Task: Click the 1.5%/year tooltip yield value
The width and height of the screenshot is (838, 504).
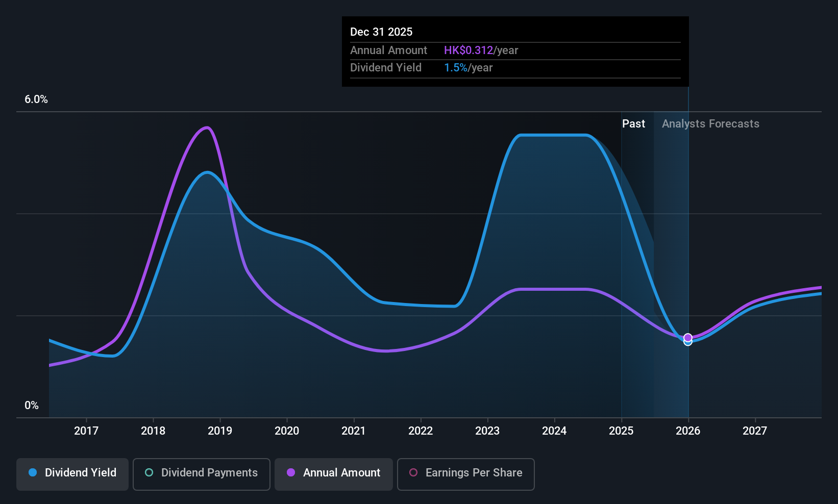Action: [x=469, y=68]
